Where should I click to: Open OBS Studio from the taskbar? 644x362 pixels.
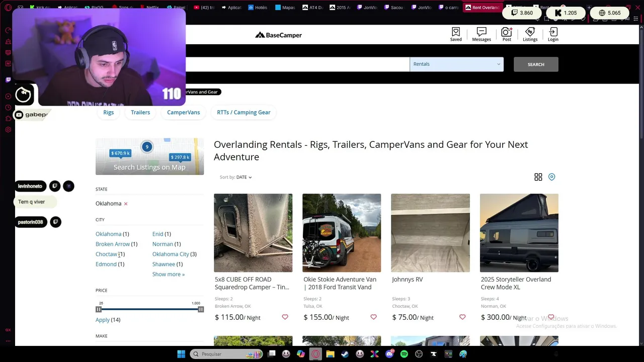[x=419, y=354]
